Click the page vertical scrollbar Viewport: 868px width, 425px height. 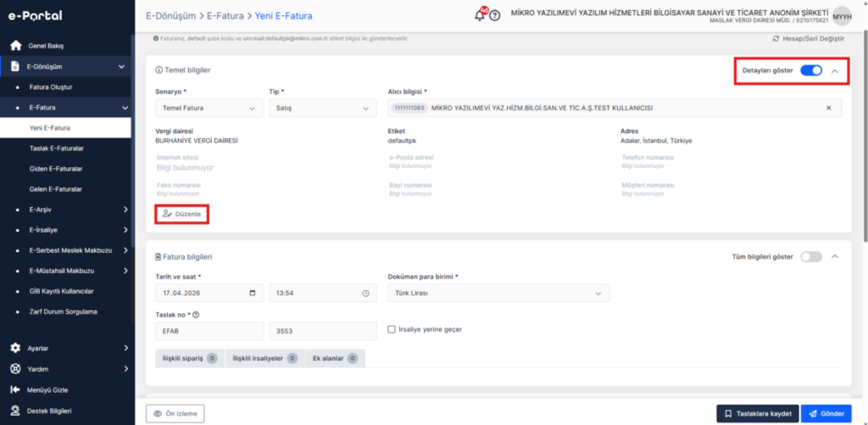tap(865, 138)
